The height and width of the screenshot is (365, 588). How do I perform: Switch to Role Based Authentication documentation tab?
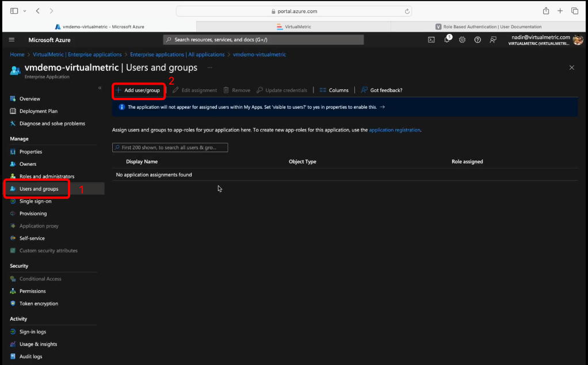point(488,26)
